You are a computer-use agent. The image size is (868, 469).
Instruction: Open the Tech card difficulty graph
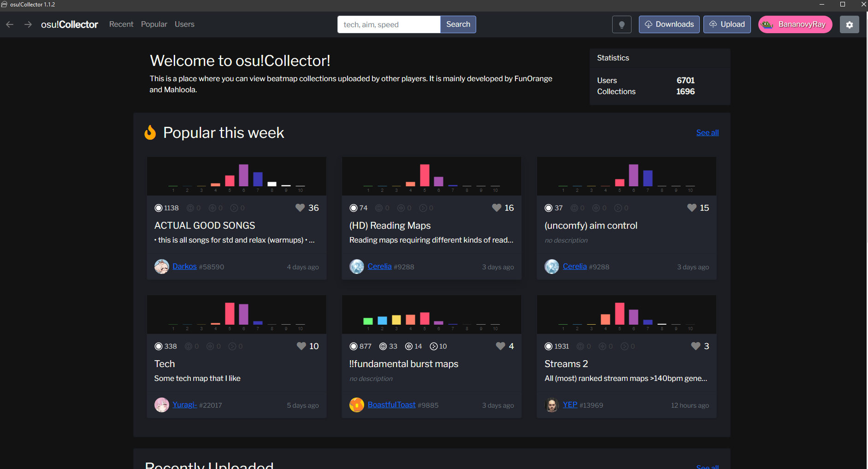click(236, 315)
